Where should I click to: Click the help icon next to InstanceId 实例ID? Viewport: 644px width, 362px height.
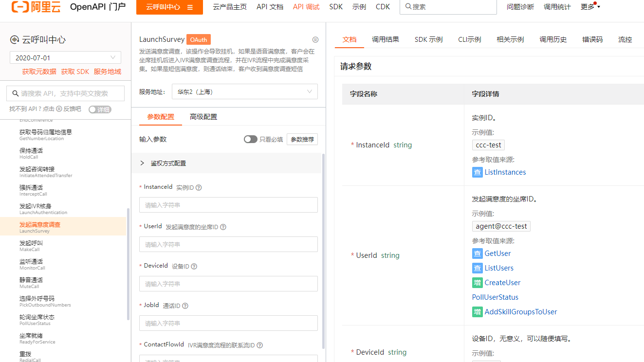click(199, 187)
